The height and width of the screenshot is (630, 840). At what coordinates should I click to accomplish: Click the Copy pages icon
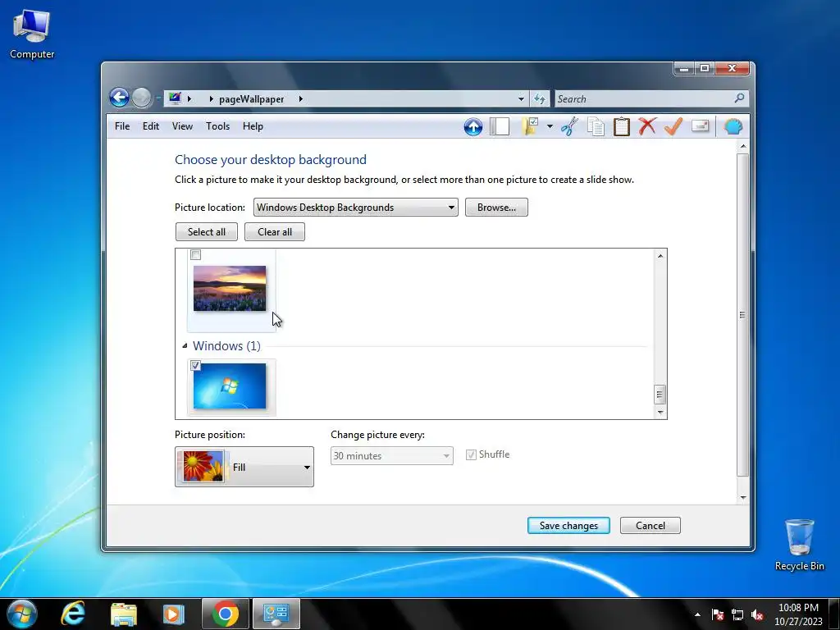click(596, 127)
